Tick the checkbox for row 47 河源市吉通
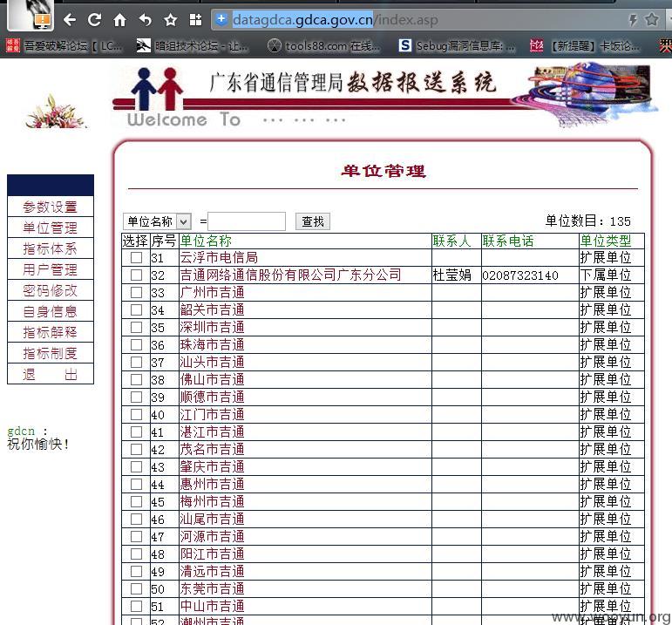 [136, 537]
